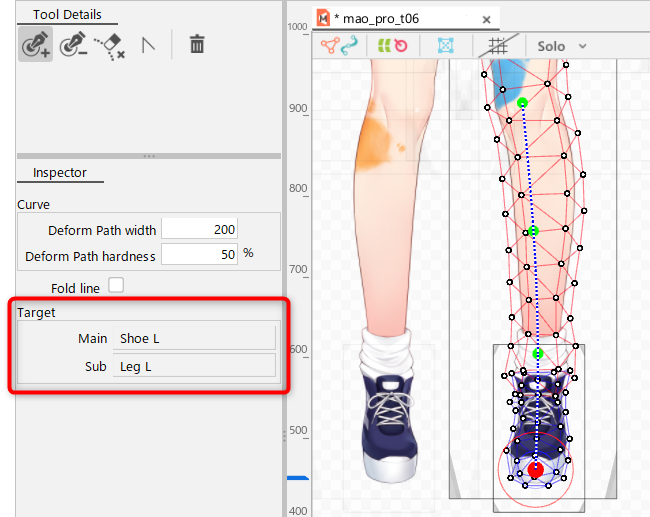Click the angle corner tool icon
Image resolution: width=650 pixels, height=517 pixels.
tap(148, 45)
